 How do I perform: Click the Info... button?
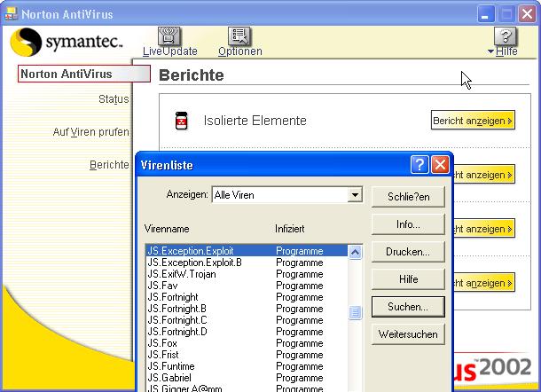pyautogui.click(x=408, y=224)
